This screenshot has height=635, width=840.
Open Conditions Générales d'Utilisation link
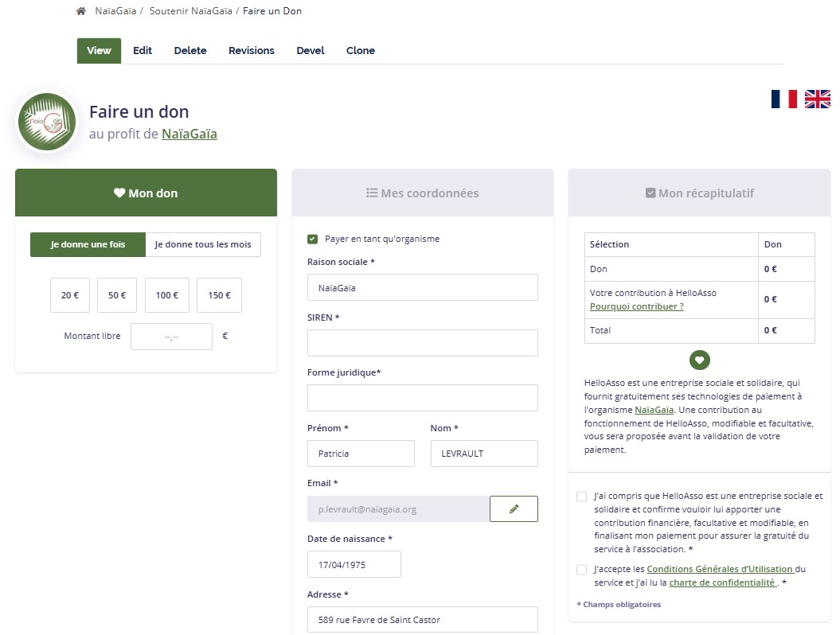[x=720, y=569]
